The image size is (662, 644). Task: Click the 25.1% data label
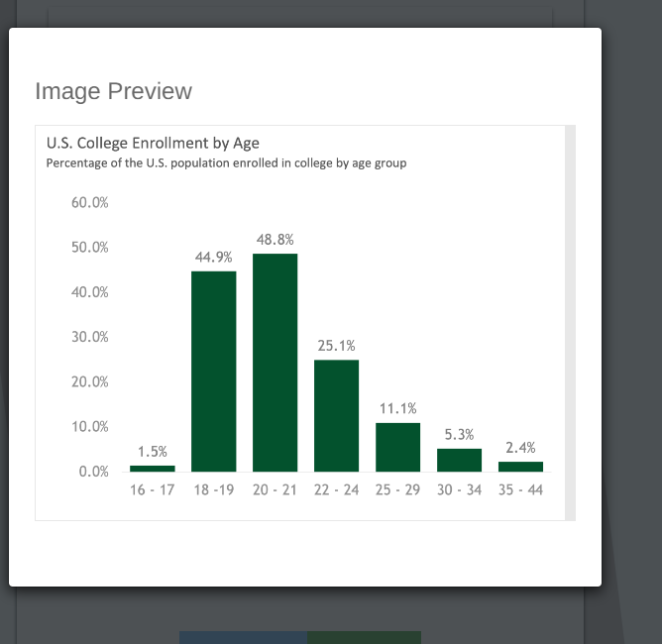pos(337,346)
